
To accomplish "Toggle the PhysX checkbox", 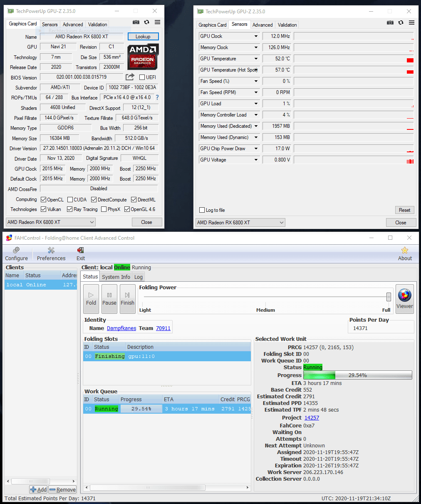I will [104, 209].
